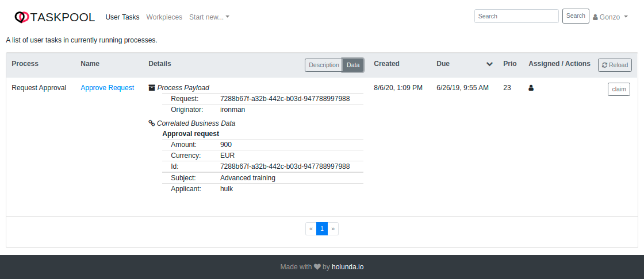644x279 pixels.
Task: Switch to the Workpieces page
Action: (164, 17)
